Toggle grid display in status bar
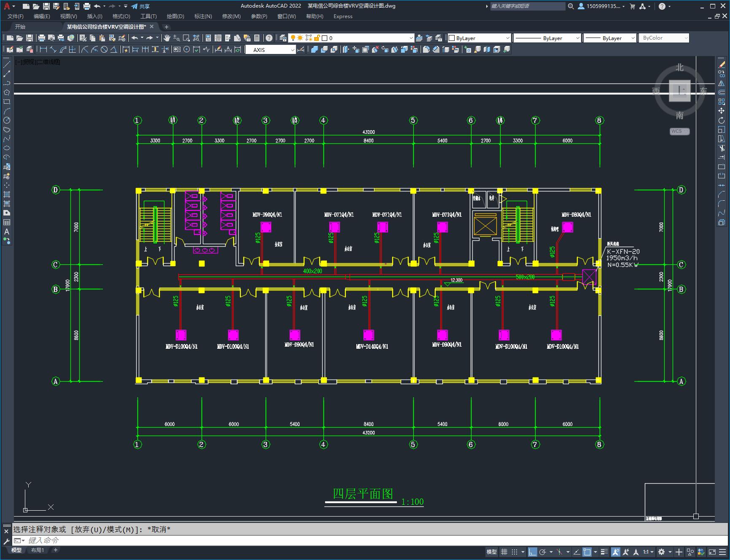The height and width of the screenshot is (560, 730). click(504, 552)
